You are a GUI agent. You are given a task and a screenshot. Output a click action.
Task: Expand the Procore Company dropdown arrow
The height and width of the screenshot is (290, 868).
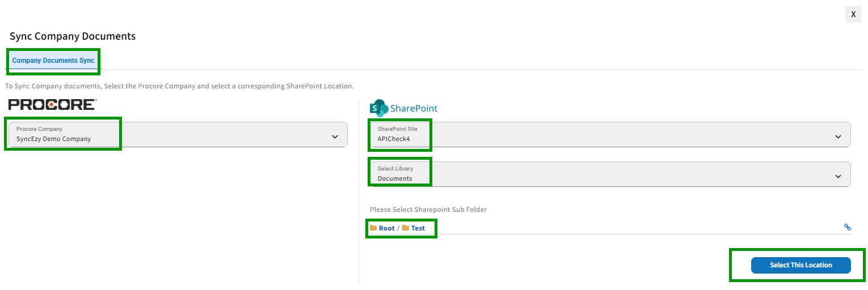(334, 137)
